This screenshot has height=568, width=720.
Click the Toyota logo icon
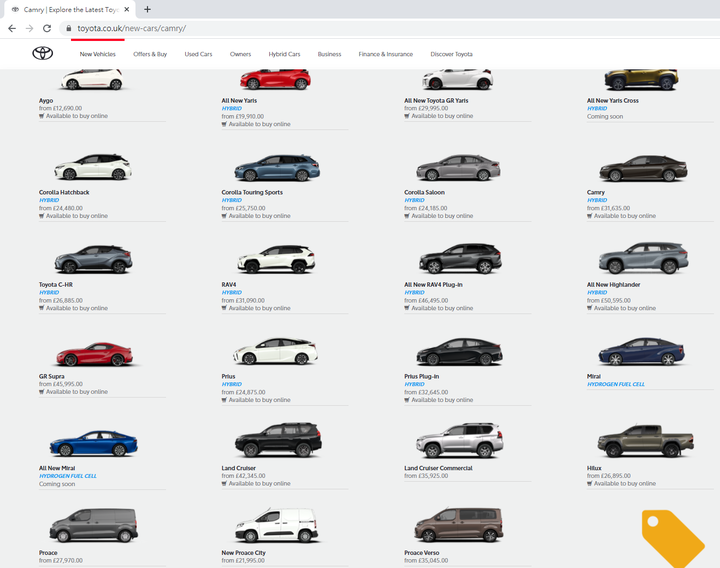click(42, 54)
